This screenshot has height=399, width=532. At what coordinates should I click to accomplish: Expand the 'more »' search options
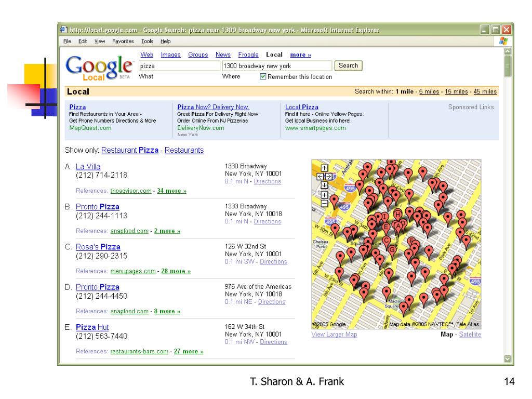click(301, 55)
